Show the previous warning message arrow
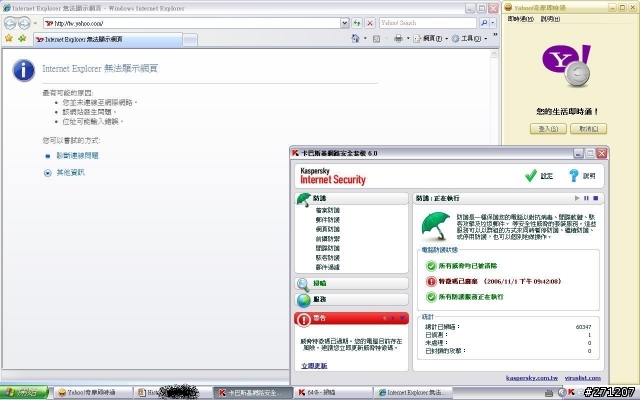The height and width of the screenshot is (400, 640). coord(384,318)
